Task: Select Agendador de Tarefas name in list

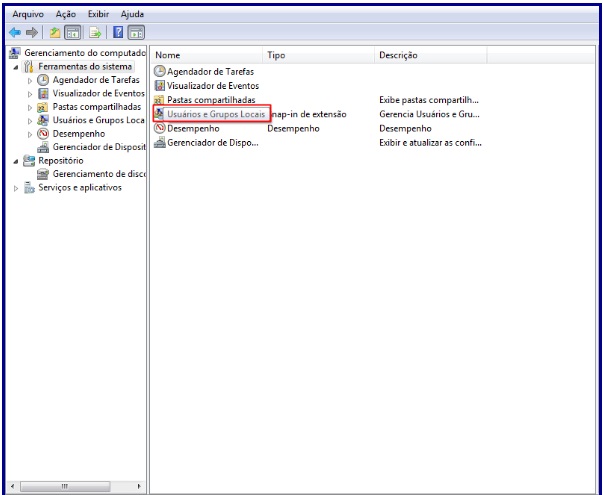Action: tap(210, 72)
